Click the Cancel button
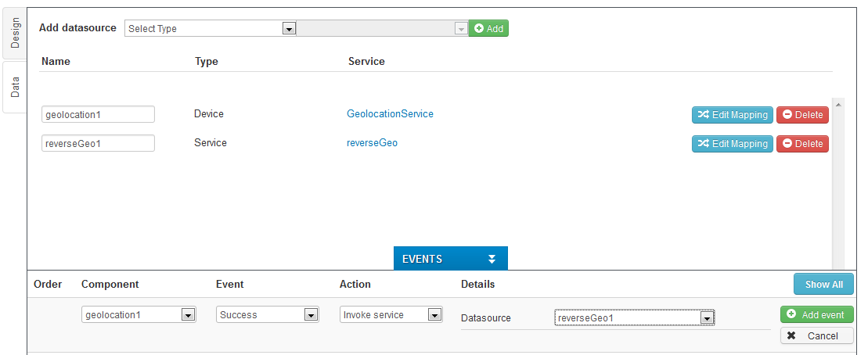This screenshot has height=355, width=868. tap(816, 335)
